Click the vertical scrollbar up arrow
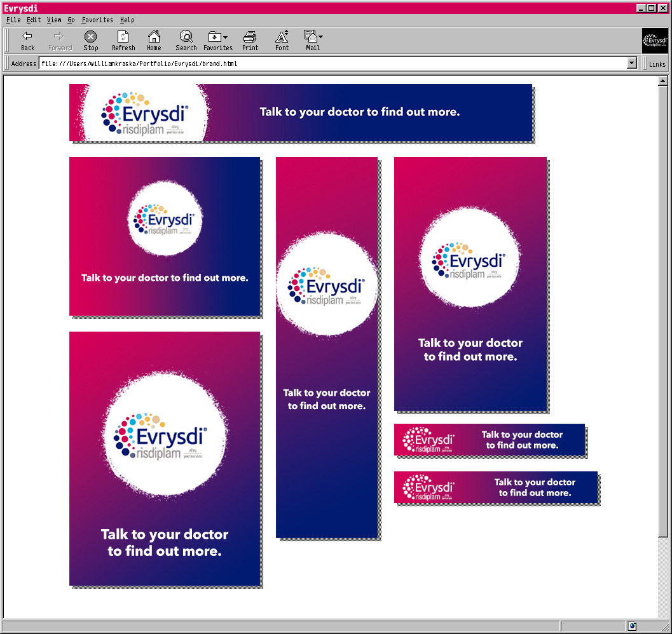The image size is (672, 634). tap(662, 81)
